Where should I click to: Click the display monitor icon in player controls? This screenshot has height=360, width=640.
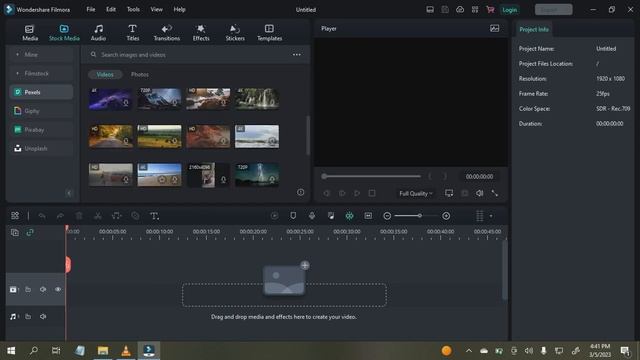point(449,193)
